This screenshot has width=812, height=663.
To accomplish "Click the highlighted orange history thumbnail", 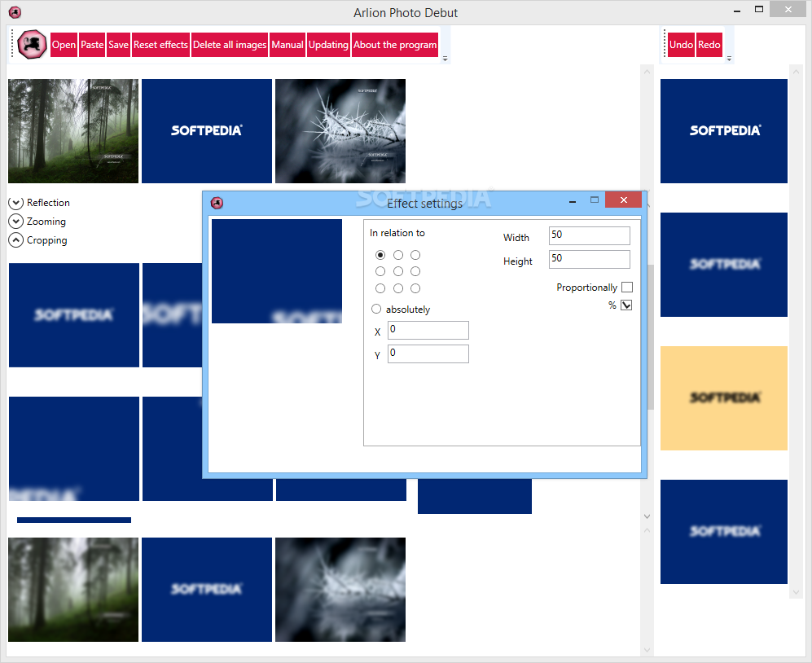I will click(724, 398).
